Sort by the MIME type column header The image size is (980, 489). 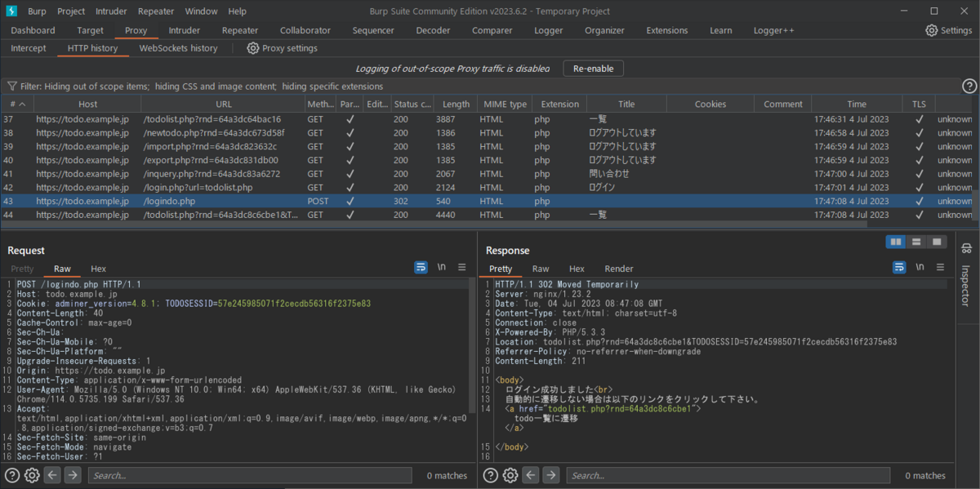[x=503, y=104]
